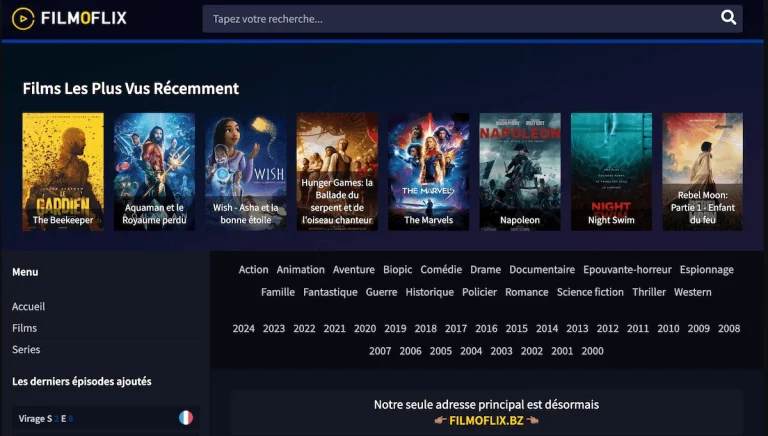Click the French flag icon next to Virage
Viewport: 768px width, 436px height.
click(x=186, y=418)
